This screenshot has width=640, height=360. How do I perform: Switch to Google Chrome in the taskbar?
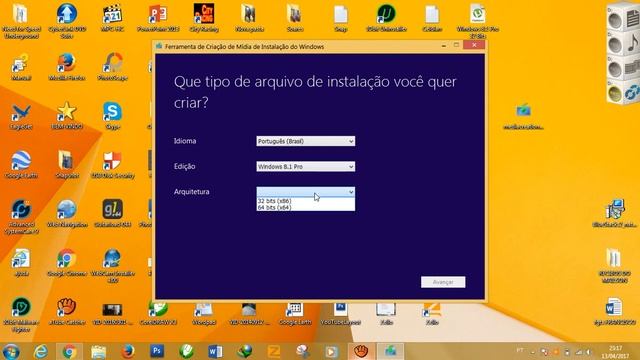69,351
